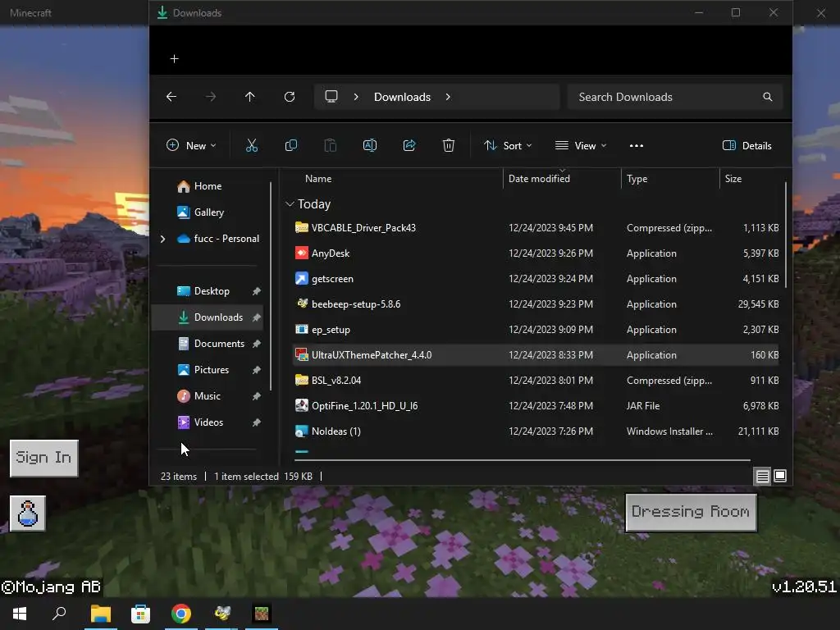Collapse the Today group
This screenshot has height=630, width=840.
(x=290, y=204)
